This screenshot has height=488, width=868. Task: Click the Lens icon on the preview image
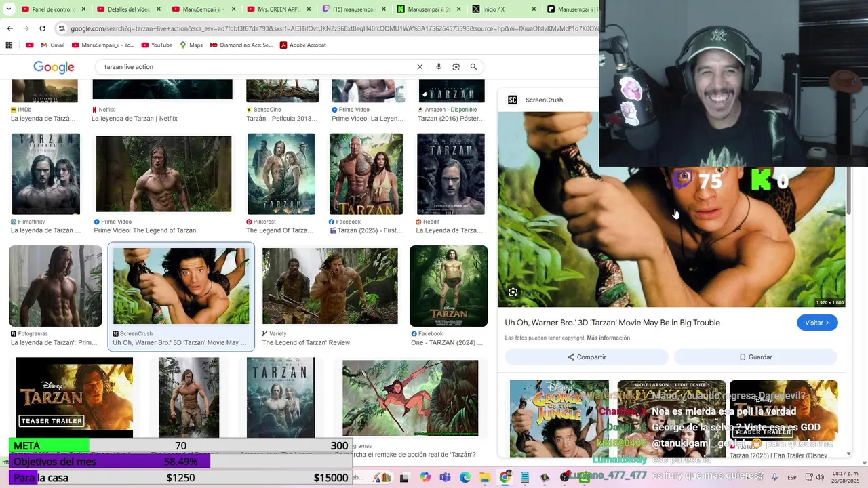click(x=513, y=292)
